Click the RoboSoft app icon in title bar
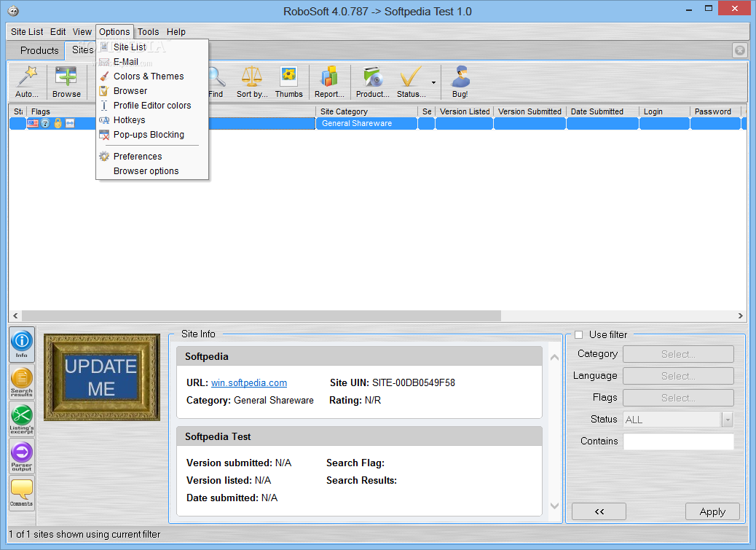The image size is (756, 550). point(14,11)
